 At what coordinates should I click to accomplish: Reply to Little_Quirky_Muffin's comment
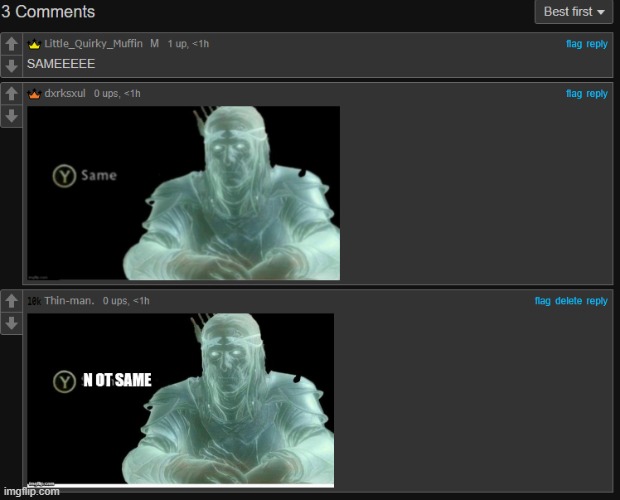coord(597,44)
